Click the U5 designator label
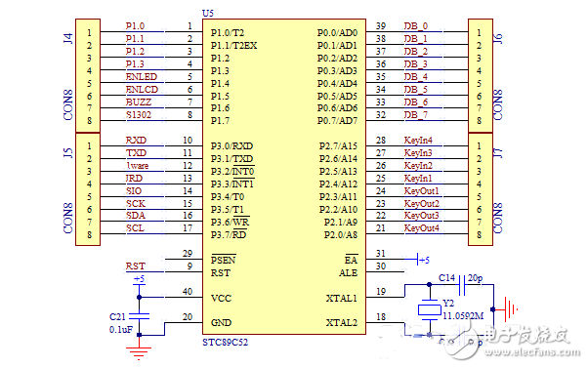 point(208,13)
